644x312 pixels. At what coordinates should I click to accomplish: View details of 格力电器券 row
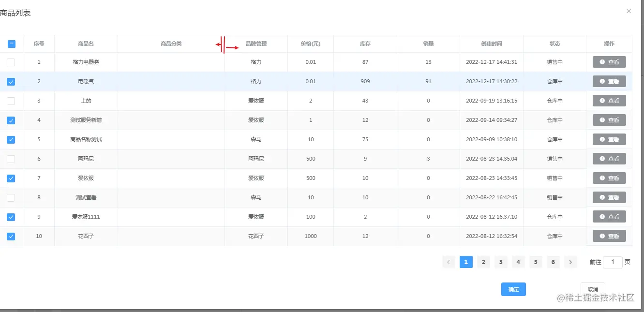pyautogui.click(x=609, y=62)
